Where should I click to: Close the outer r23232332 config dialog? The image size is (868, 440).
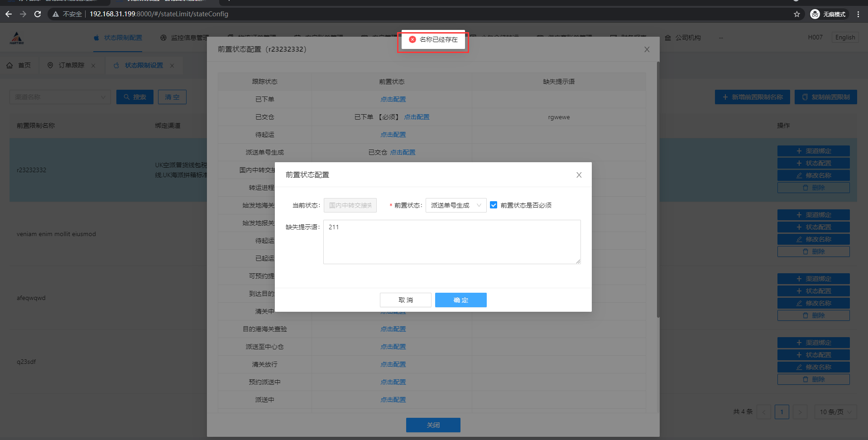647,49
